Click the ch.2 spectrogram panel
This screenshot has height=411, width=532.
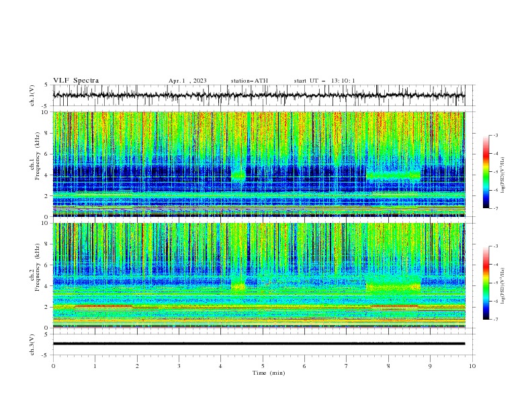(x=259, y=275)
